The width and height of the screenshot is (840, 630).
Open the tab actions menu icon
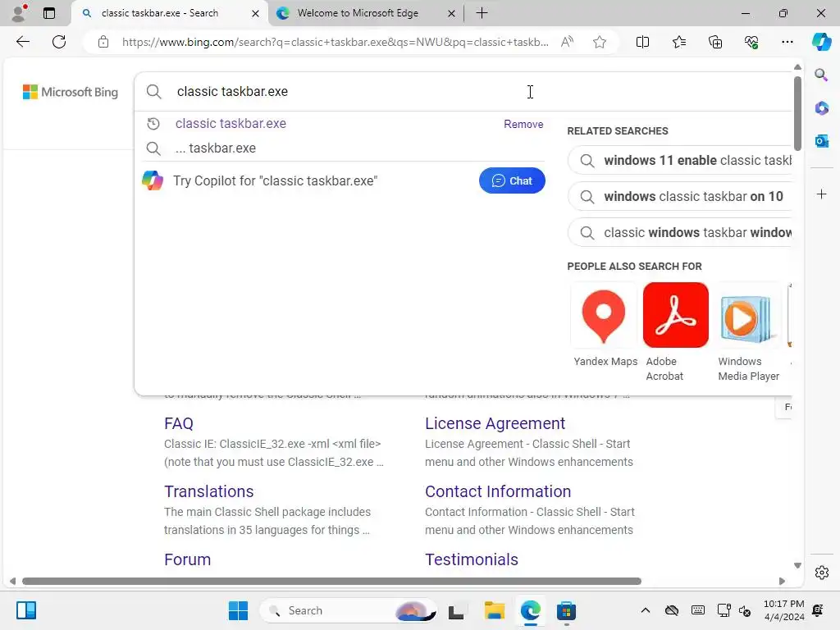pos(49,13)
